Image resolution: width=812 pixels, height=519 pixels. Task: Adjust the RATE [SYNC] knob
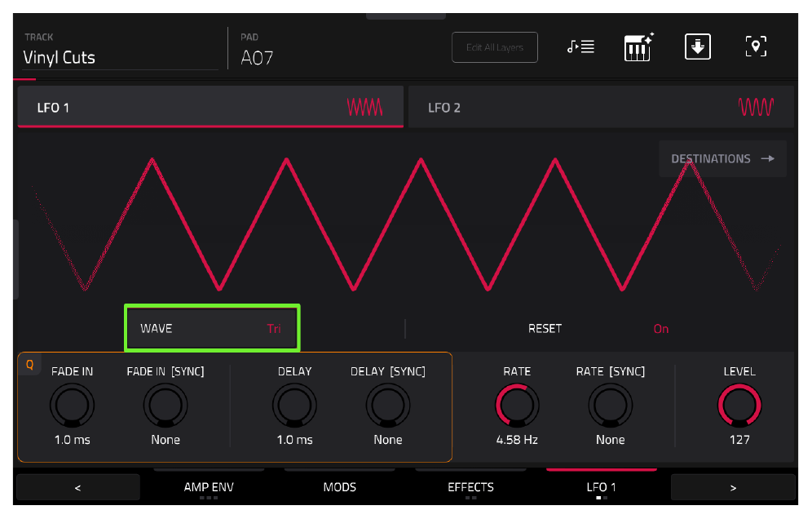point(610,406)
